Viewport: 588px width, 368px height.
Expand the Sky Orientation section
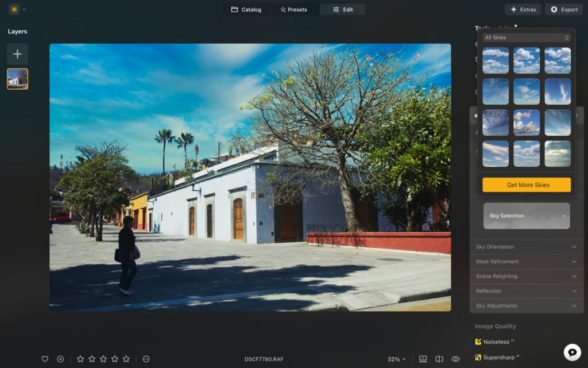[x=525, y=246]
